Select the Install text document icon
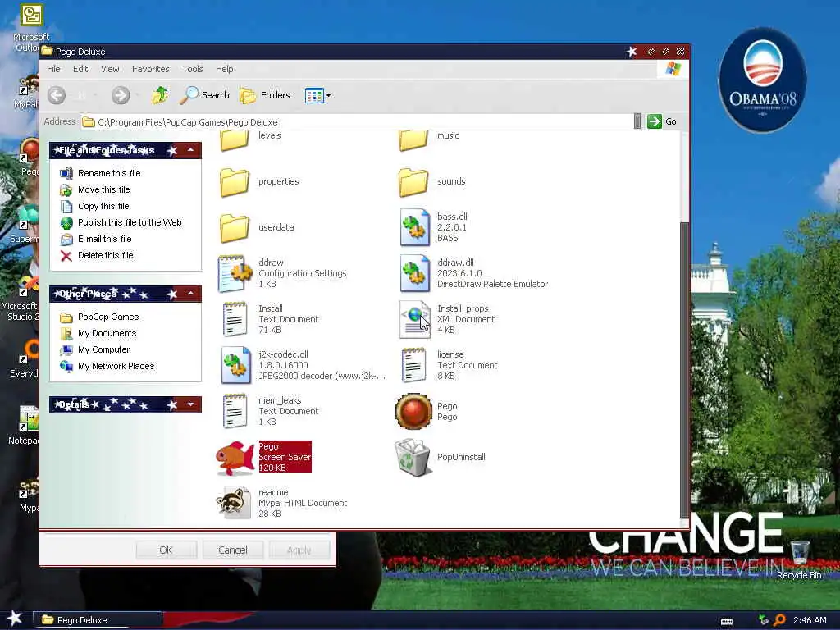840x630 pixels. pyautogui.click(x=235, y=319)
